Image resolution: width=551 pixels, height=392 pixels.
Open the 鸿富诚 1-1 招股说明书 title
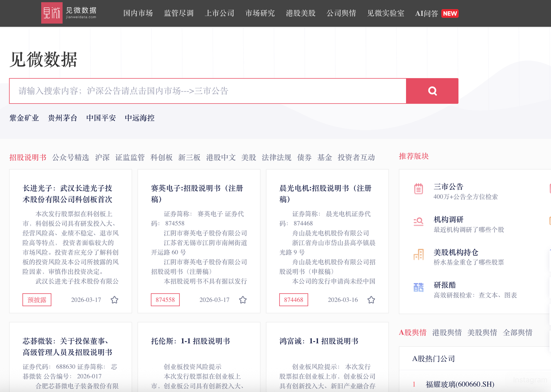click(319, 341)
